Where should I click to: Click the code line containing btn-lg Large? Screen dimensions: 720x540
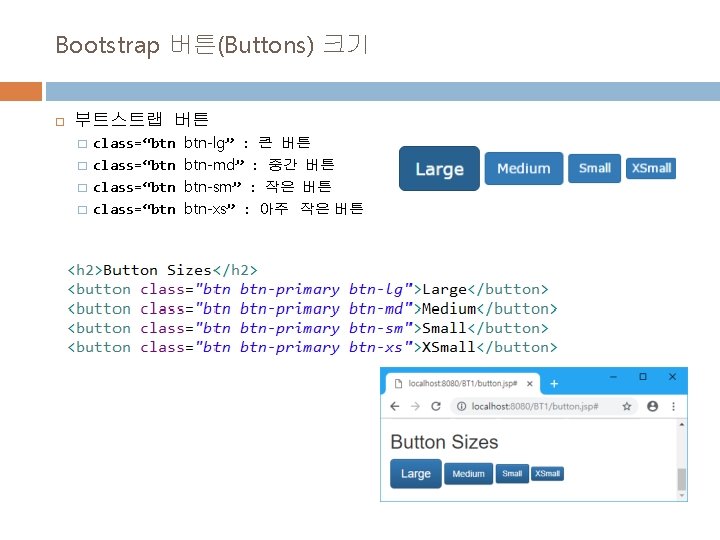pyautogui.click(x=308, y=289)
